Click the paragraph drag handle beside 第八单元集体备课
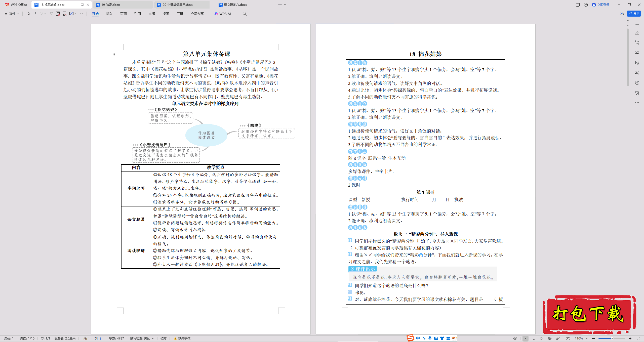Viewport: 644px width, 342px height. click(114, 55)
